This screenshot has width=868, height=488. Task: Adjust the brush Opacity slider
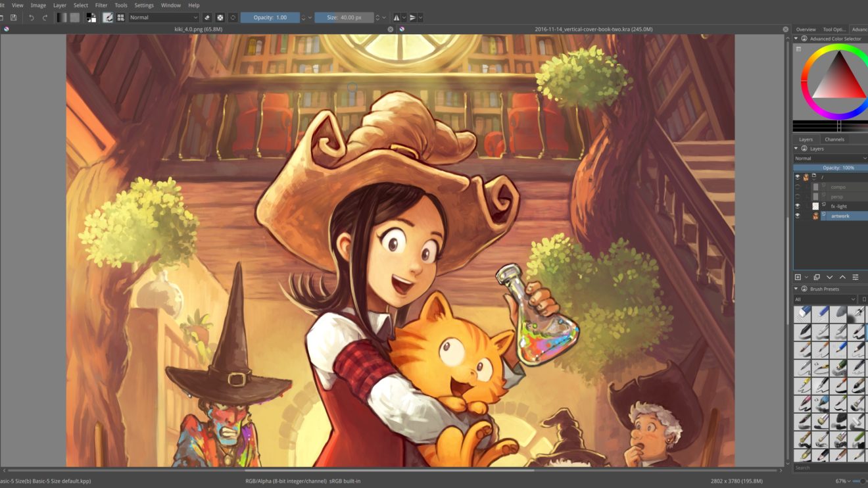270,18
